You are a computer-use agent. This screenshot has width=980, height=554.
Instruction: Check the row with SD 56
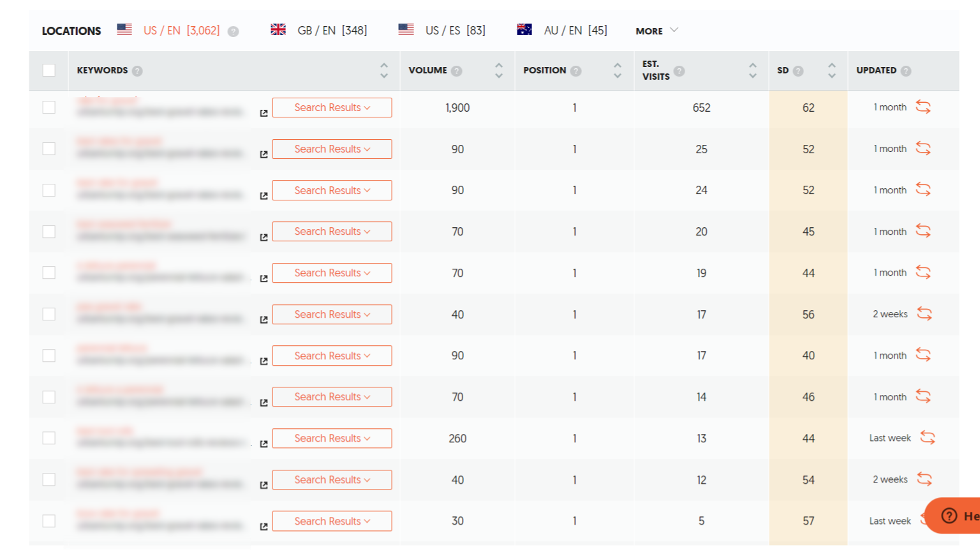[48, 314]
